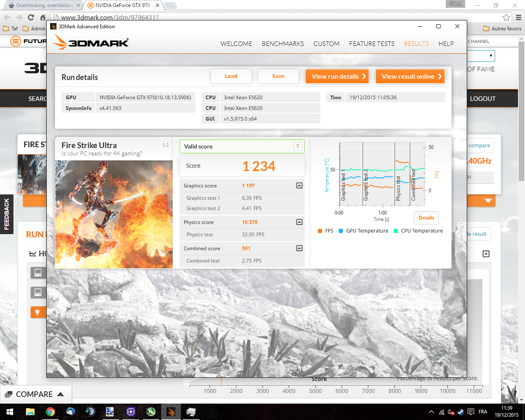The width and height of the screenshot is (525, 420).
Task: Click the compare link on the webpage
Action: coord(479,145)
